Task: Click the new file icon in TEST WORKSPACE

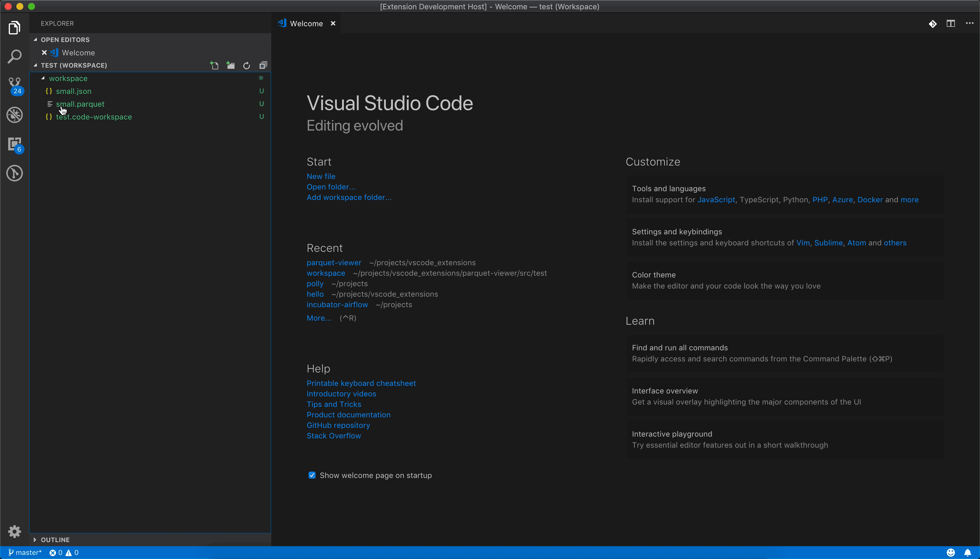Action: coord(214,65)
